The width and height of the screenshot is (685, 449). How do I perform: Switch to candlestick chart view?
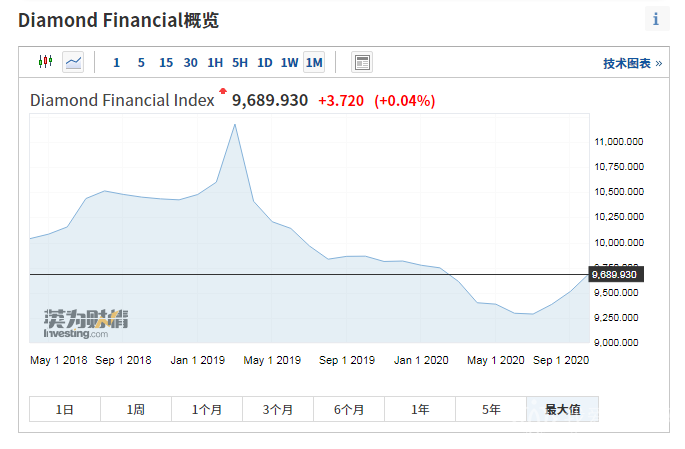click(44, 62)
